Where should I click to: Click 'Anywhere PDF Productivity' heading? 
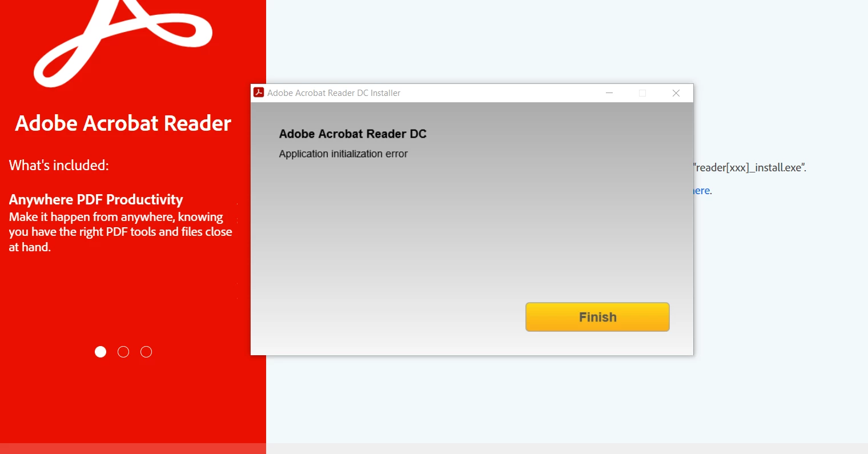pyautogui.click(x=96, y=199)
